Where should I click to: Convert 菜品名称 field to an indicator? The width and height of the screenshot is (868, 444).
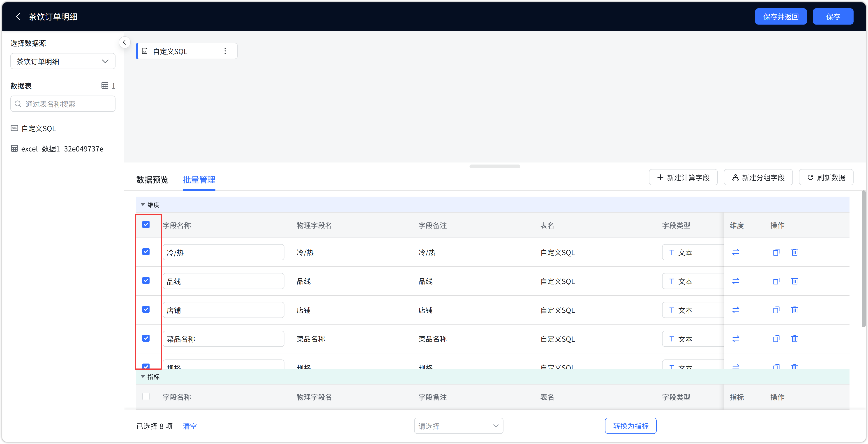coord(736,339)
